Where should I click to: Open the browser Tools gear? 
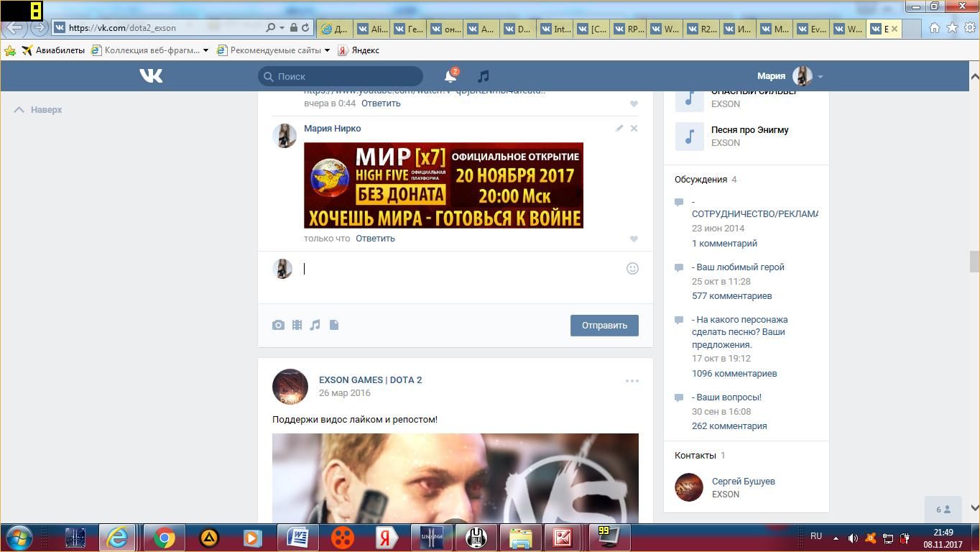point(969,27)
